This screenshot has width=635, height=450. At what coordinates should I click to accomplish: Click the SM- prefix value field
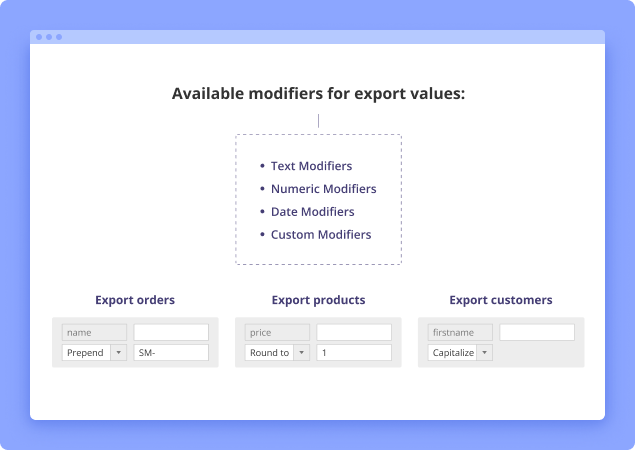[x=171, y=352]
